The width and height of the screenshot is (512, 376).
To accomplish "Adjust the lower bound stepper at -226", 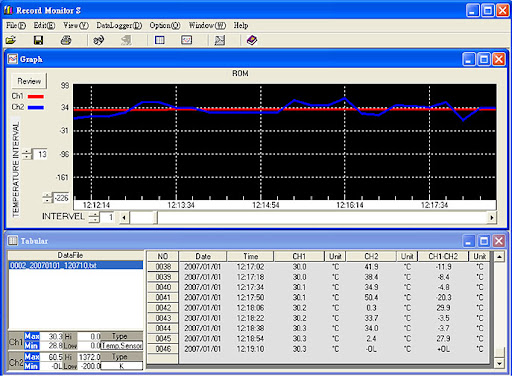I will (47, 198).
